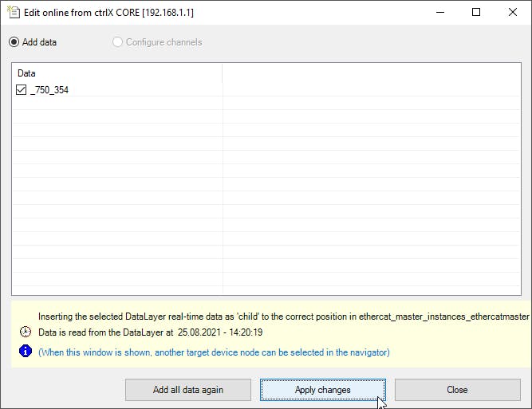Select the _750_354 row label
Image resolution: width=532 pixels, height=409 pixels.
[x=49, y=90]
